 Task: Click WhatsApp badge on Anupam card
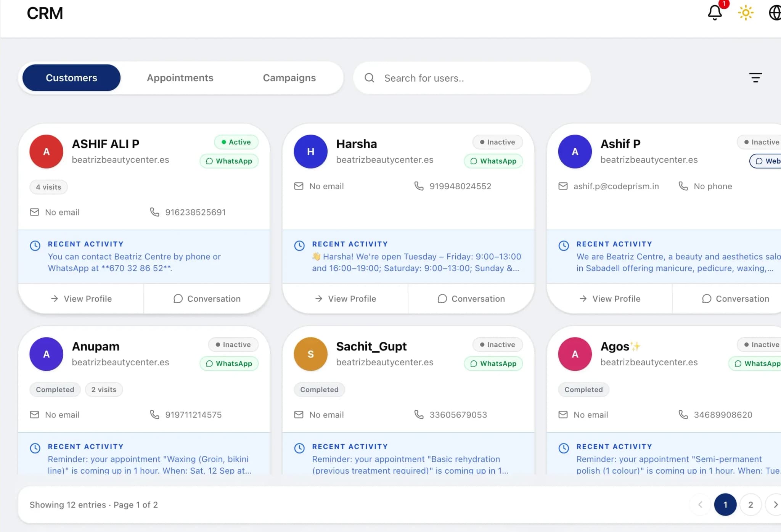tap(229, 363)
